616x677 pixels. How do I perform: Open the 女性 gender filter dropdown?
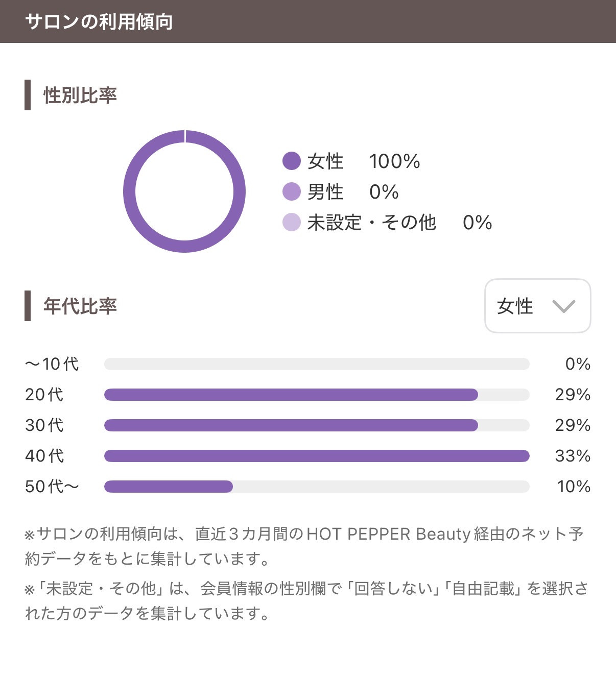[537, 306]
